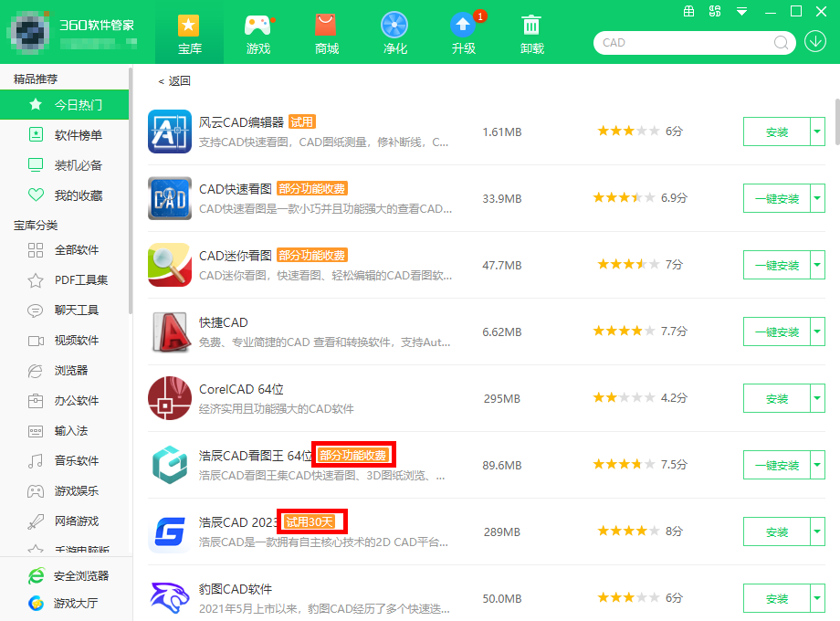Click the 浩辰CAD看图王 app icon
The height and width of the screenshot is (621, 840).
pos(170,465)
